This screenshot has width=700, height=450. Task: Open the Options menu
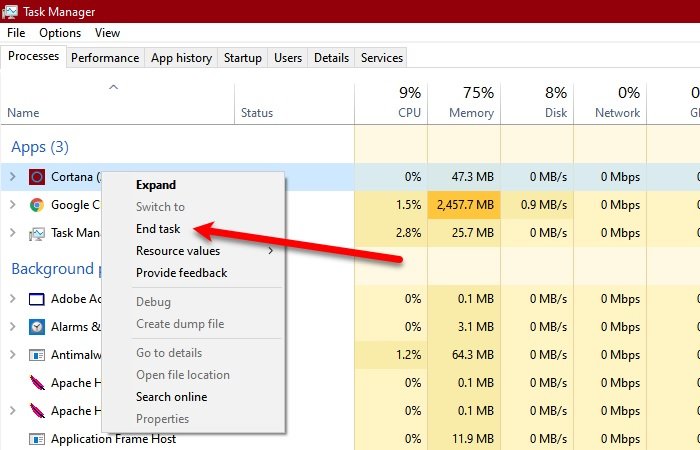point(60,33)
